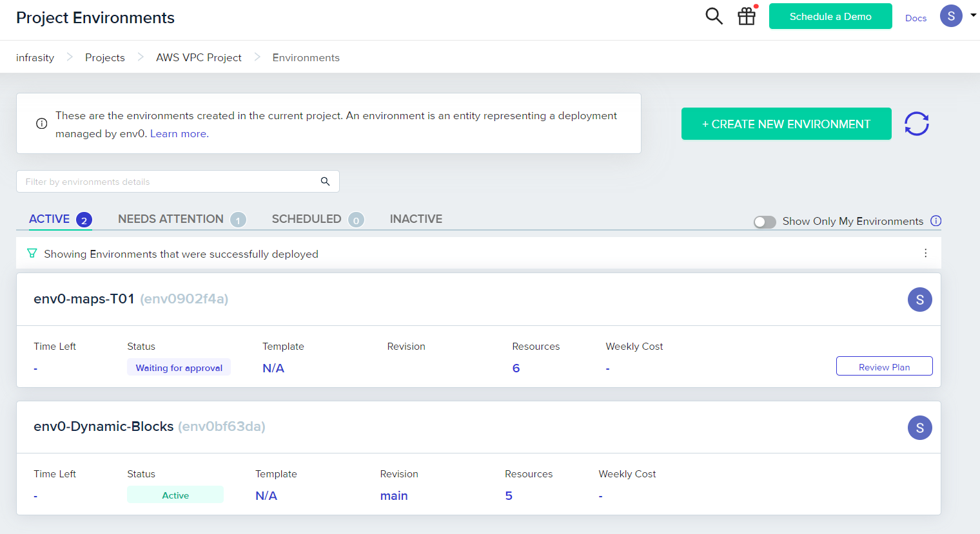Click the user avatar S in header
980x534 pixels.
point(951,16)
